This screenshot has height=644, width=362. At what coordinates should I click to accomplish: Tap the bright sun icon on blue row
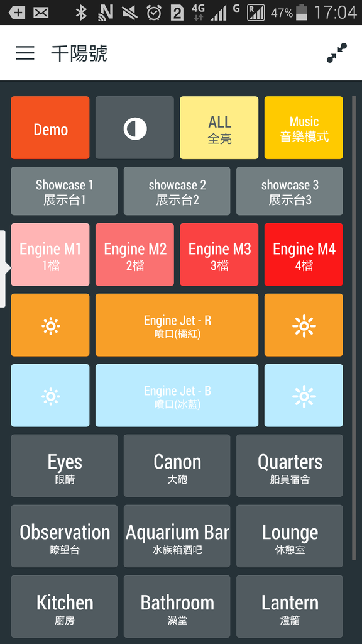[x=304, y=396]
